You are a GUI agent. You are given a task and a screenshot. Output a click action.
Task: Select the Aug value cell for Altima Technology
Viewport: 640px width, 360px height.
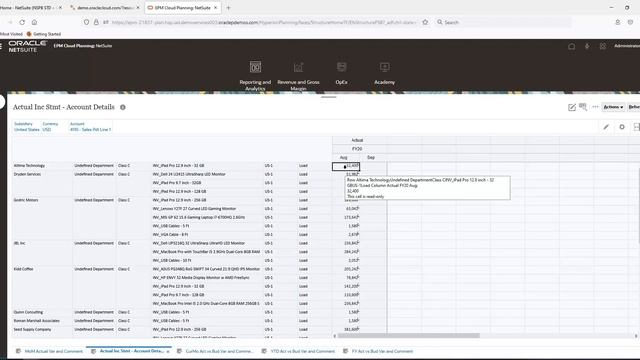click(346, 166)
